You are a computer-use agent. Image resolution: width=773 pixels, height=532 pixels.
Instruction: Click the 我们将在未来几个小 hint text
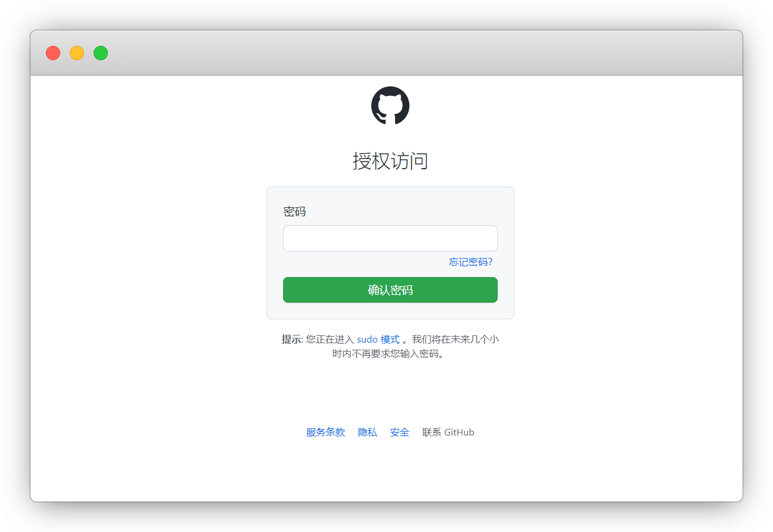(x=455, y=340)
